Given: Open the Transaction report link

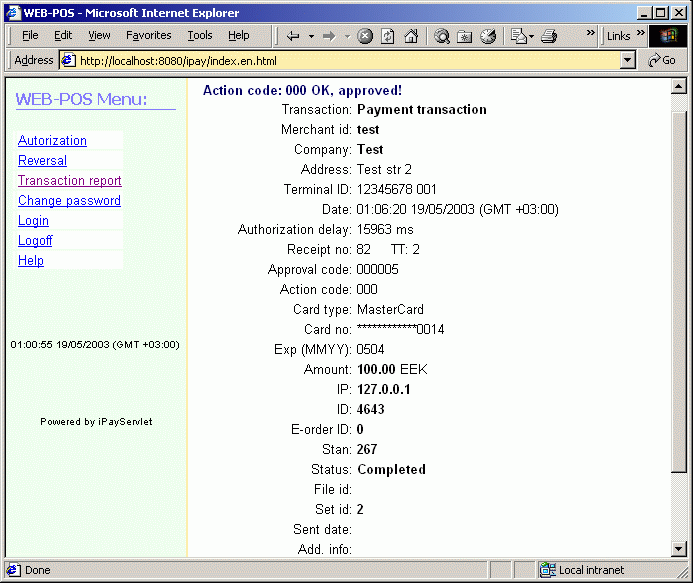Looking at the screenshot, I should [x=70, y=180].
